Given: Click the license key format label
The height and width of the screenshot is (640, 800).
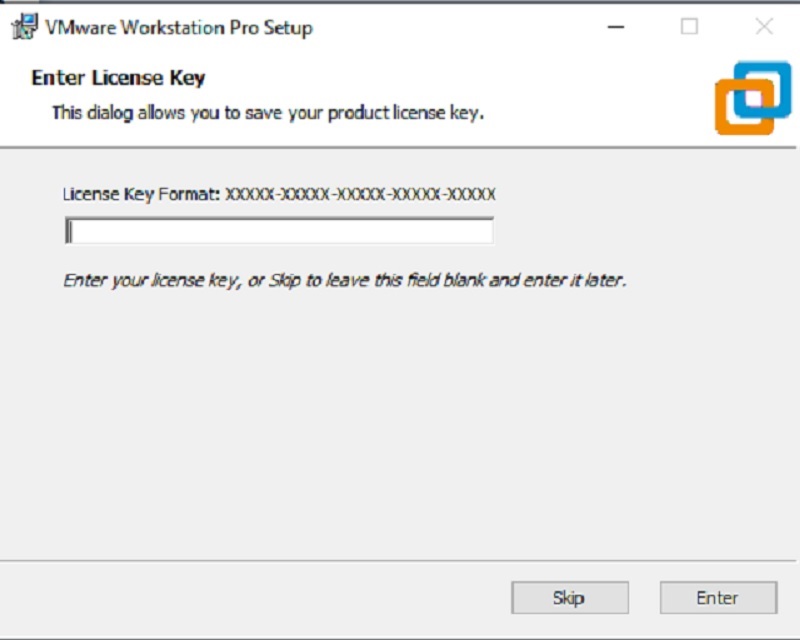Looking at the screenshot, I should pyautogui.click(x=280, y=194).
